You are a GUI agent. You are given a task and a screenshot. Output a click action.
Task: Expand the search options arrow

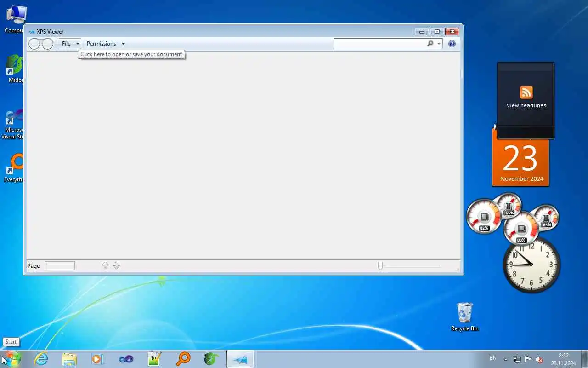[x=439, y=44]
